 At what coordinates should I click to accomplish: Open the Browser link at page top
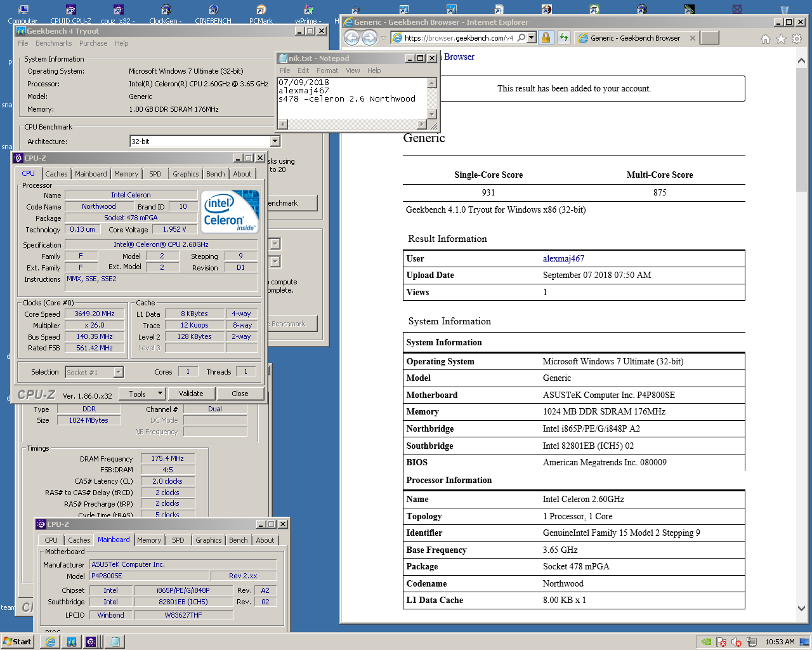click(x=459, y=56)
